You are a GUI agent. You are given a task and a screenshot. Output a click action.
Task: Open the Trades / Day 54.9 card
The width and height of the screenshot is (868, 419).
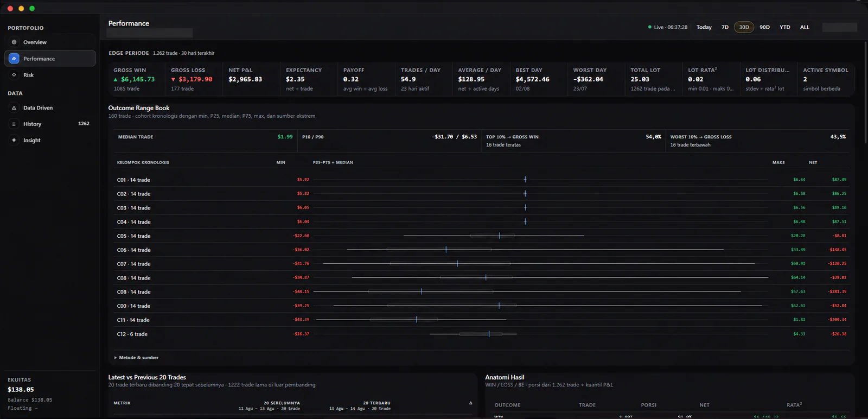coord(424,79)
